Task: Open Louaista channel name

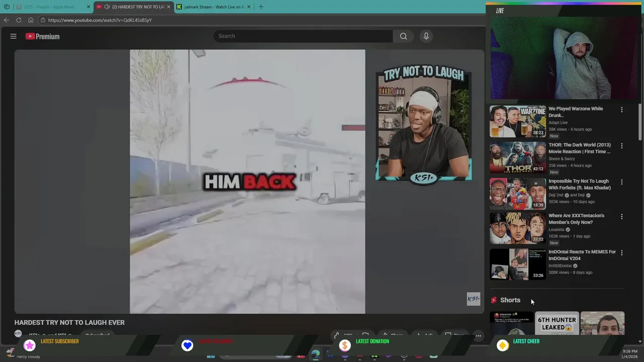Action: pyautogui.click(x=556, y=230)
